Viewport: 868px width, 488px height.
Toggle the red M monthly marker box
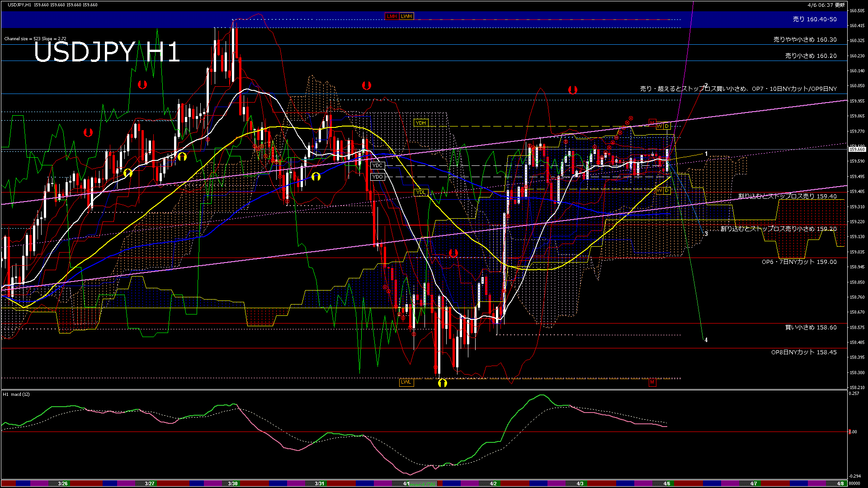651,382
